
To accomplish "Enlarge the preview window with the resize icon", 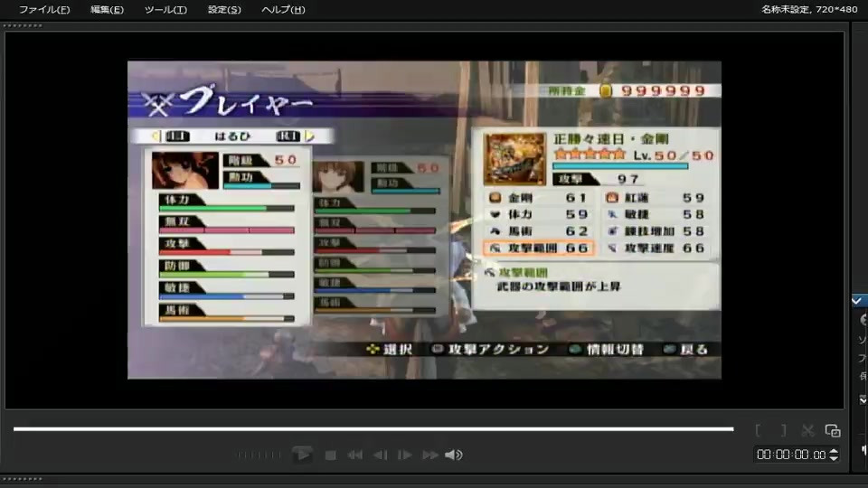I will pyautogui.click(x=833, y=430).
